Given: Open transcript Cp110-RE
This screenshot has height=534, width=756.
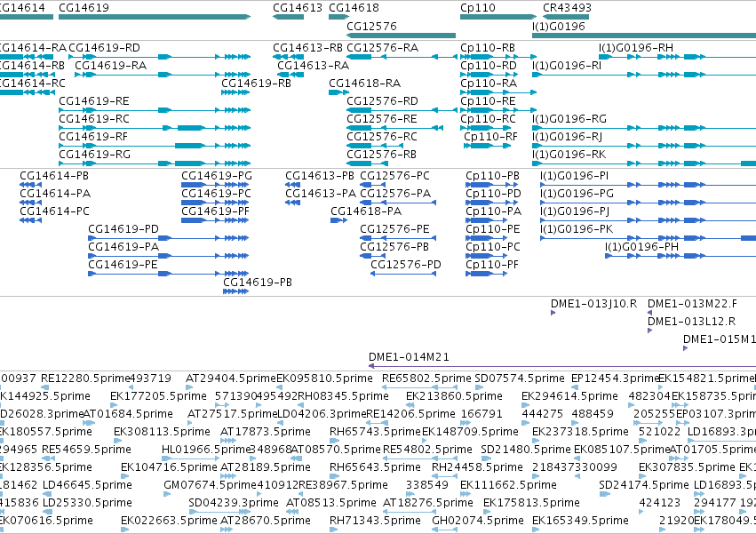Looking at the screenshot, I should coord(488,101).
